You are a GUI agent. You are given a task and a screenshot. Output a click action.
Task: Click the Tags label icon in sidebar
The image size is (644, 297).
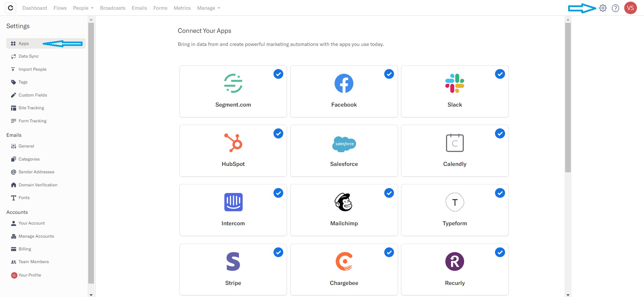(x=13, y=82)
